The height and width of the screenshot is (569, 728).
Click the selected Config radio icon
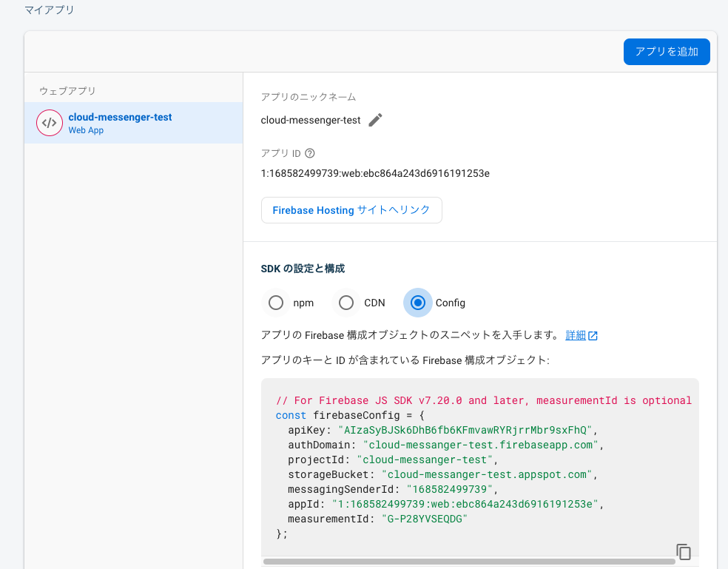click(x=417, y=302)
